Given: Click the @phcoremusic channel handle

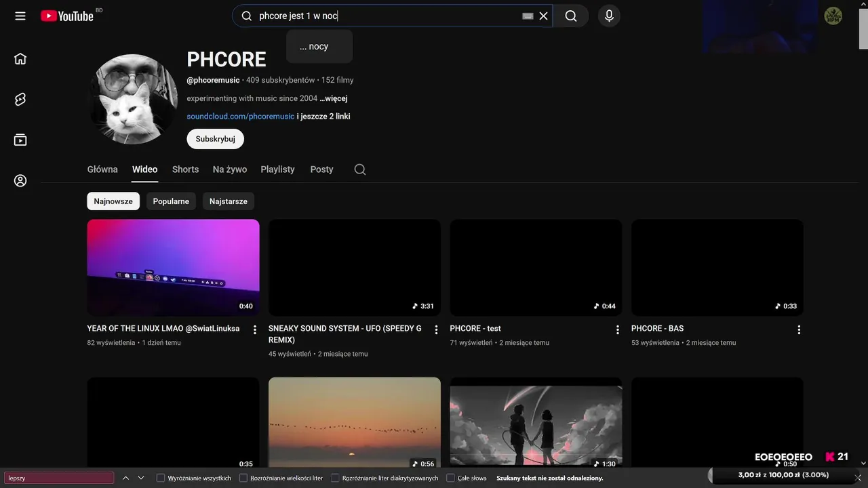Looking at the screenshot, I should click(213, 80).
